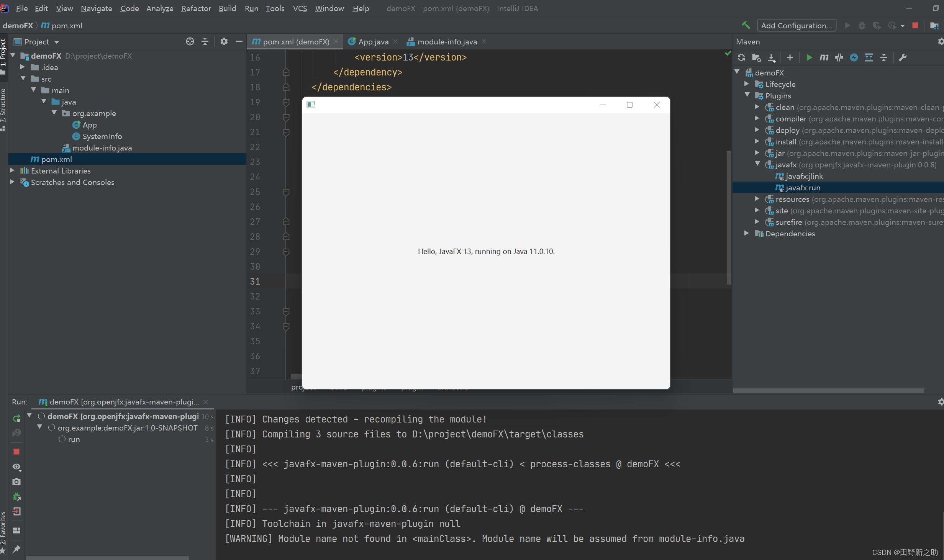944x560 pixels.
Task: Pin the Run tab
Action: pyautogui.click(x=16, y=549)
